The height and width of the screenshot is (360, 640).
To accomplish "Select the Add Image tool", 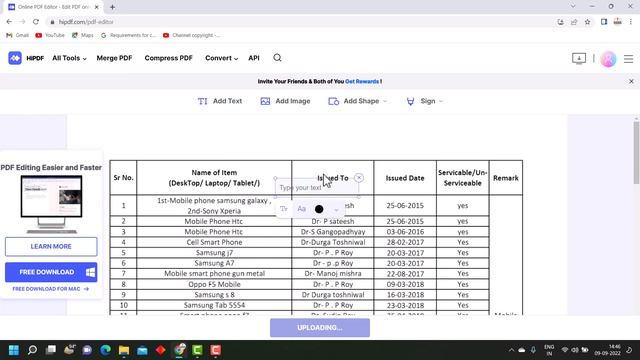I will [x=285, y=101].
